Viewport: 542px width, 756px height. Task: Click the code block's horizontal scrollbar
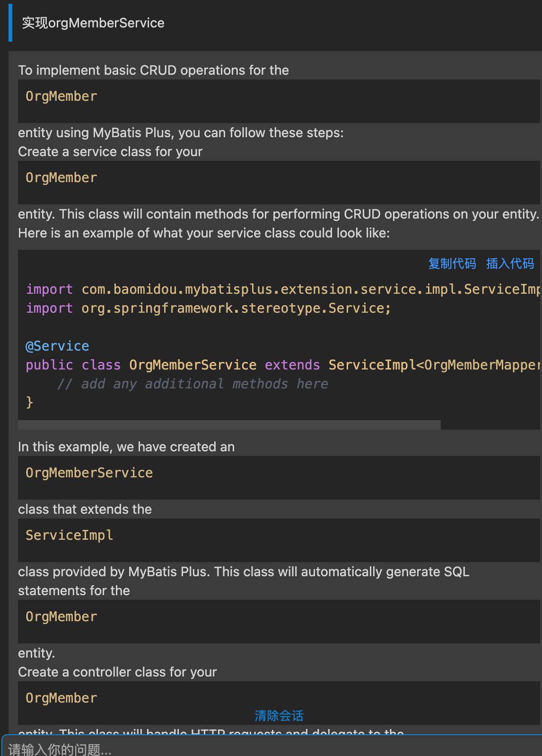click(229, 425)
